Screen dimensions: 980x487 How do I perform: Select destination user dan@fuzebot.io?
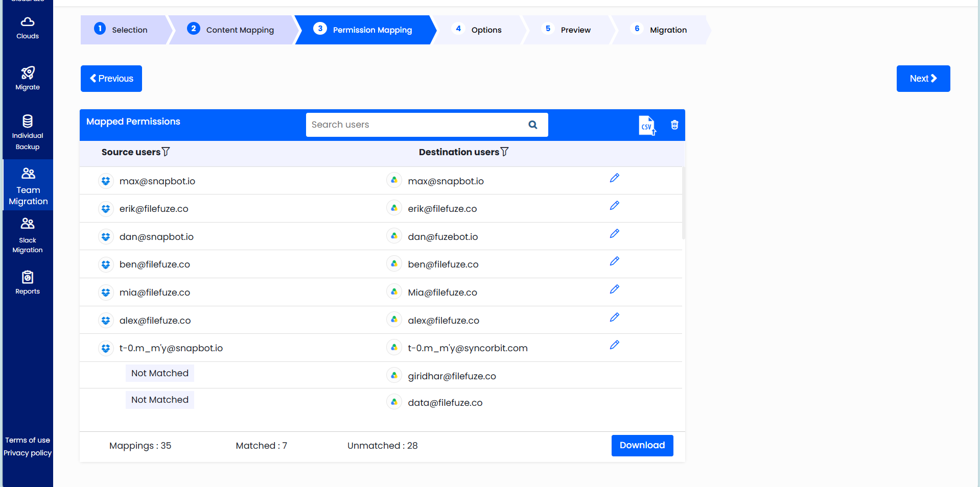pyautogui.click(x=443, y=237)
